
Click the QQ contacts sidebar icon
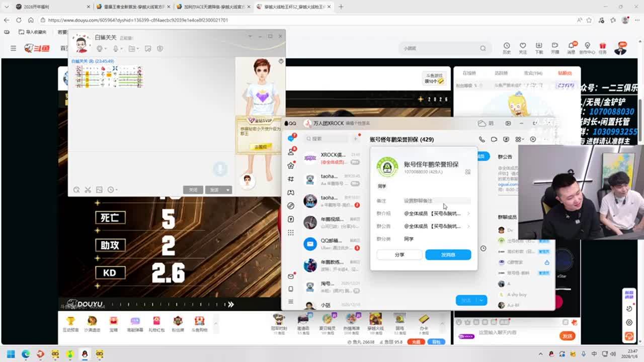291,151
